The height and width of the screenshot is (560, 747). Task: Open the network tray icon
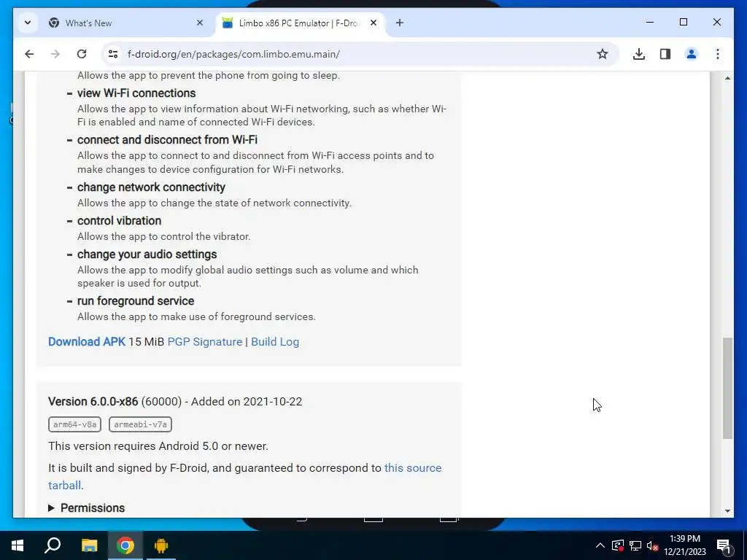tap(635, 545)
